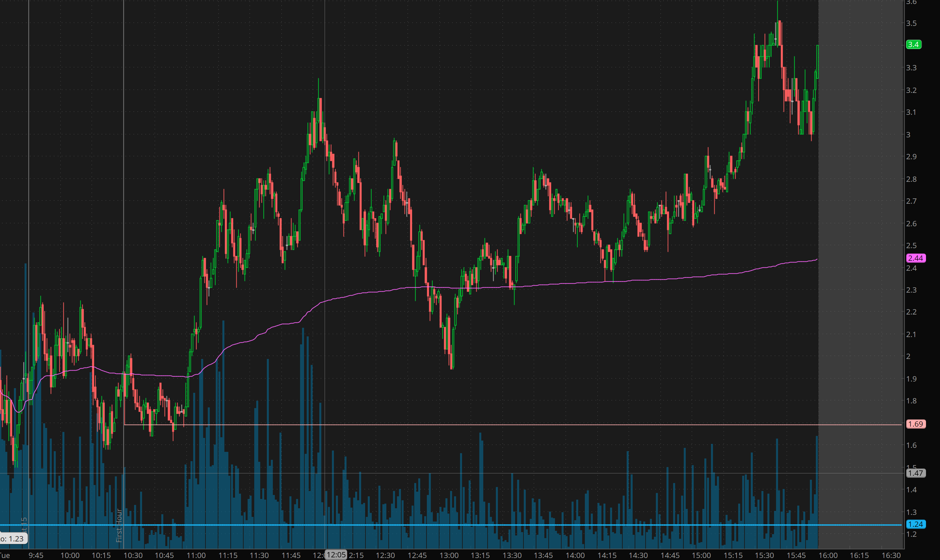Click the magenta 2.44 VWAP price tag

(x=915, y=258)
